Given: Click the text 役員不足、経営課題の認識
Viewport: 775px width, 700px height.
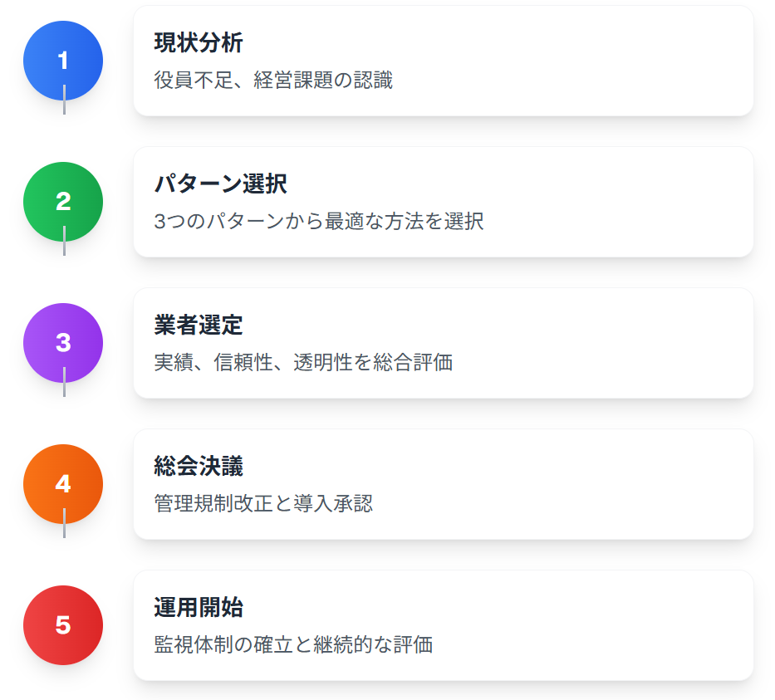Looking at the screenshot, I should (x=273, y=80).
